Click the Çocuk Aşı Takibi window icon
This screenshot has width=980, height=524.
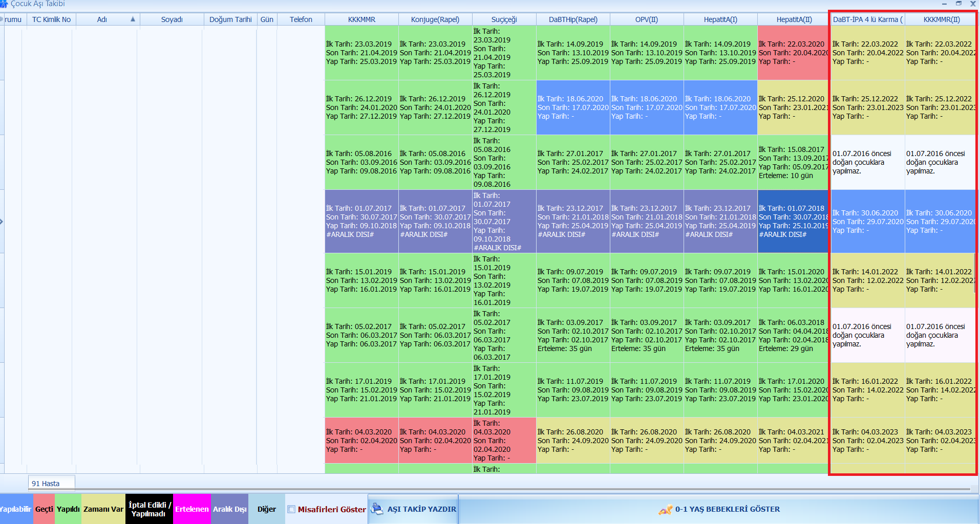tap(4, 4)
